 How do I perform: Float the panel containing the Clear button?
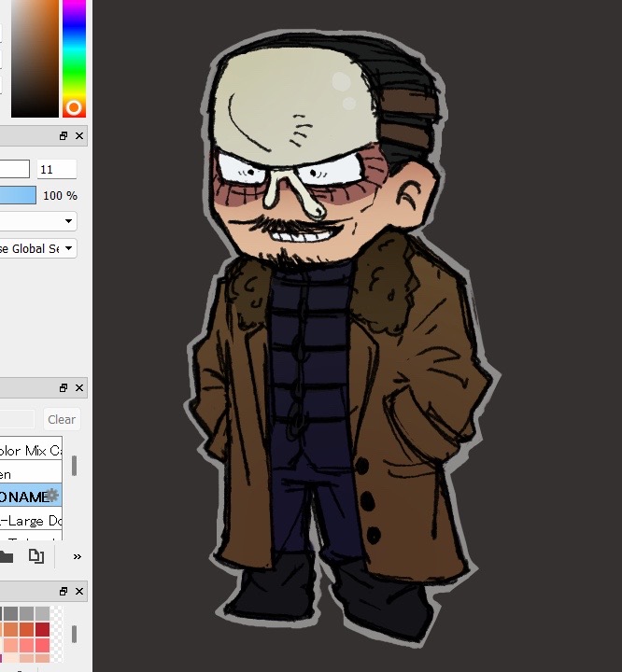click(x=64, y=388)
